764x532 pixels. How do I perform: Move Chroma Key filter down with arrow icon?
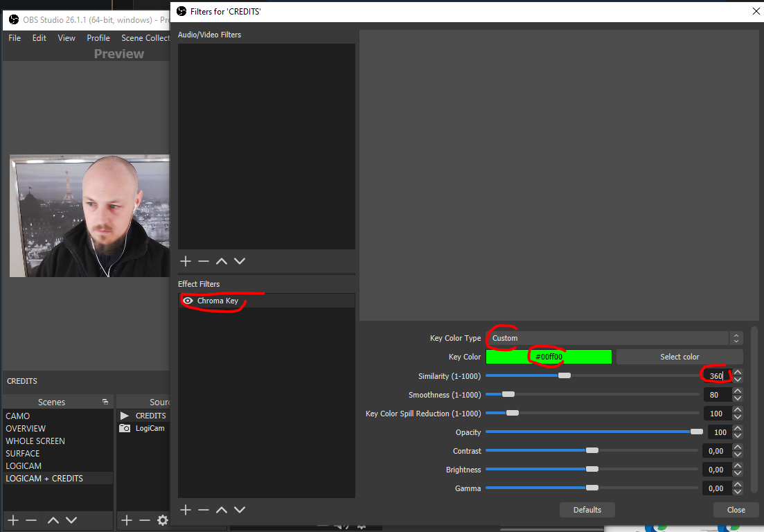[240, 510]
